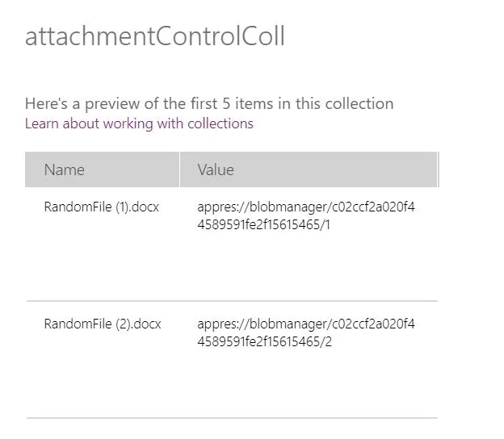Open the Learn about working with collections link
The width and height of the screenshot is (504, 439).
[x=139, y=123]
